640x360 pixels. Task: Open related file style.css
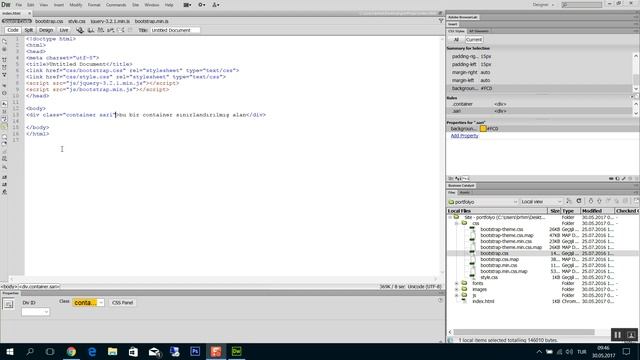point(77,21)
